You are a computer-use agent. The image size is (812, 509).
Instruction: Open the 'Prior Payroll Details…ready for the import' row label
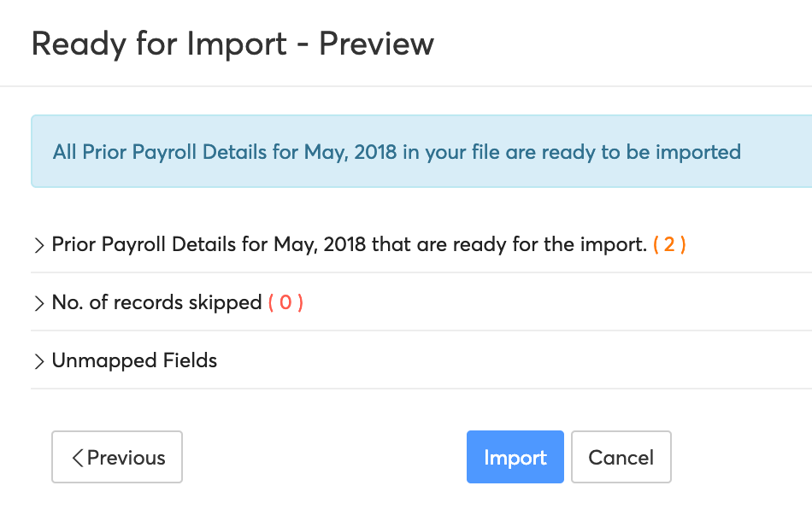[x=349, y=244]
